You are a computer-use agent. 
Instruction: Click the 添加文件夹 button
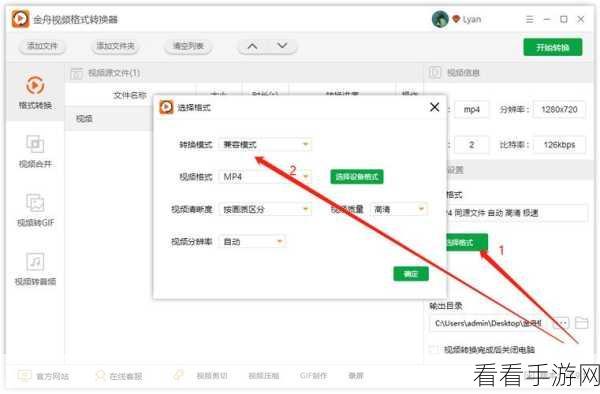click(115, 46)
